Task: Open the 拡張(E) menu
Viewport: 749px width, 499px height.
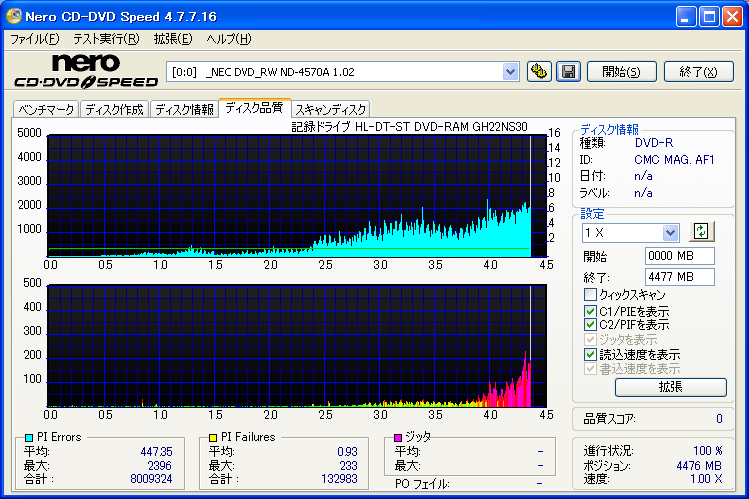Action: tap(173, 39)
